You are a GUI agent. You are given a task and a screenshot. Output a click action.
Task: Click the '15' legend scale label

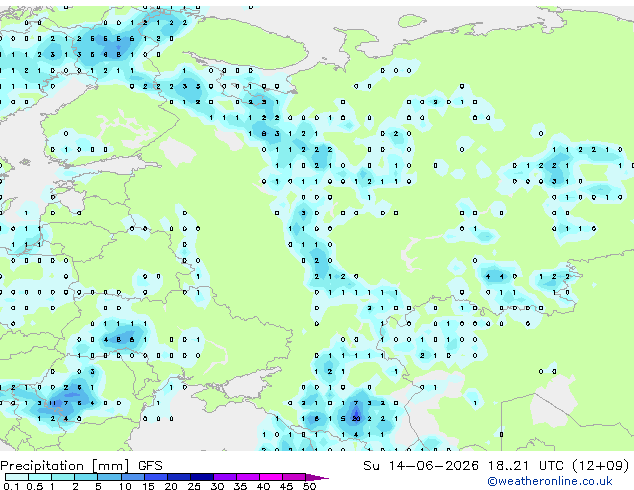tap(148, 486)
